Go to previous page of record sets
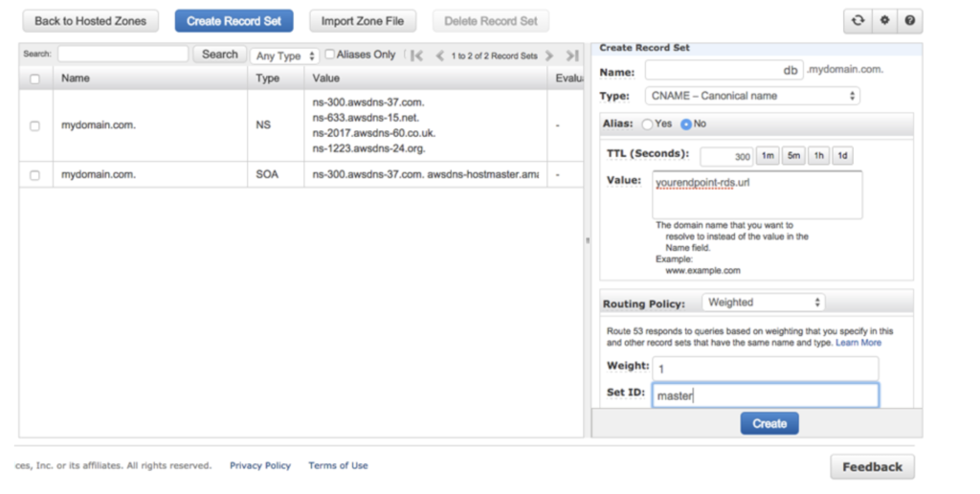Image resolution: width=980 pixels, height=494 pixels. point(439,56)
